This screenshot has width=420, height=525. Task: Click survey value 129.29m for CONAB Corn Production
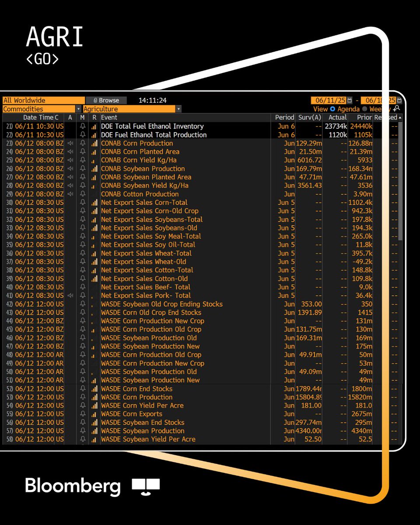coord(309,143)
